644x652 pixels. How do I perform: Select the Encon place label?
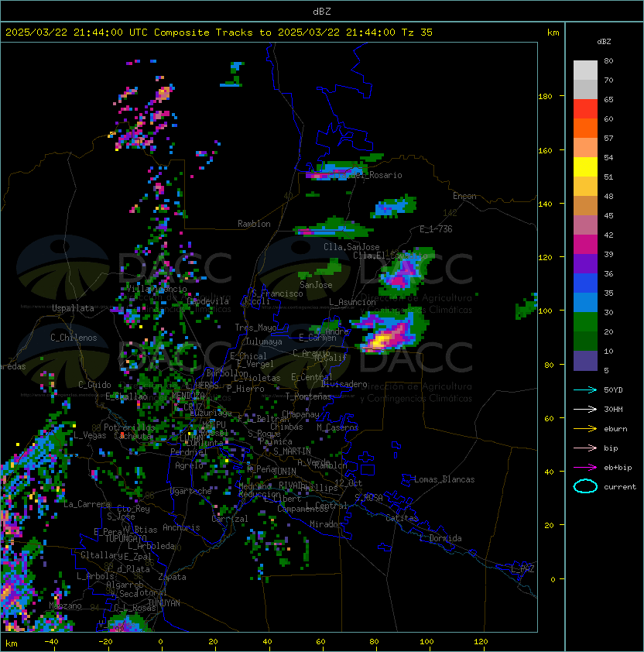(x=464, y=196)
